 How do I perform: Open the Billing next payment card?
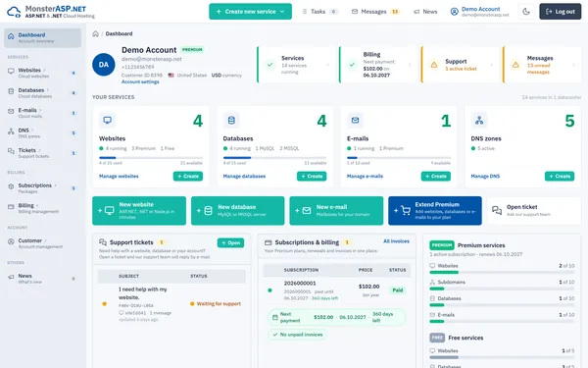click(379, 65)
